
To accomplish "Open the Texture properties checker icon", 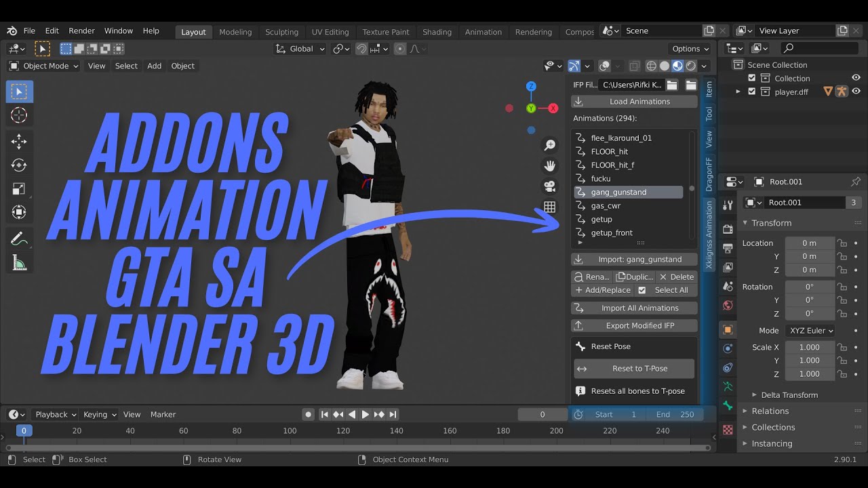I will pyautogui.click(x=728, y=429).
